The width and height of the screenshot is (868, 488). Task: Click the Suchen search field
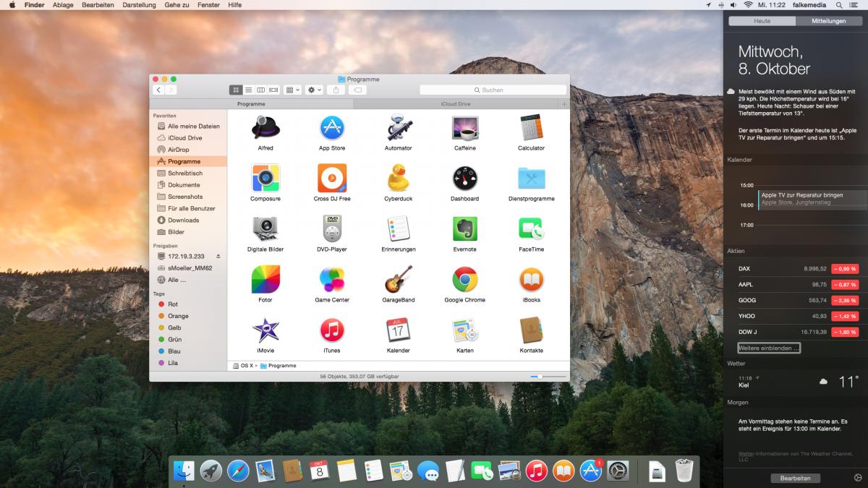493,90
